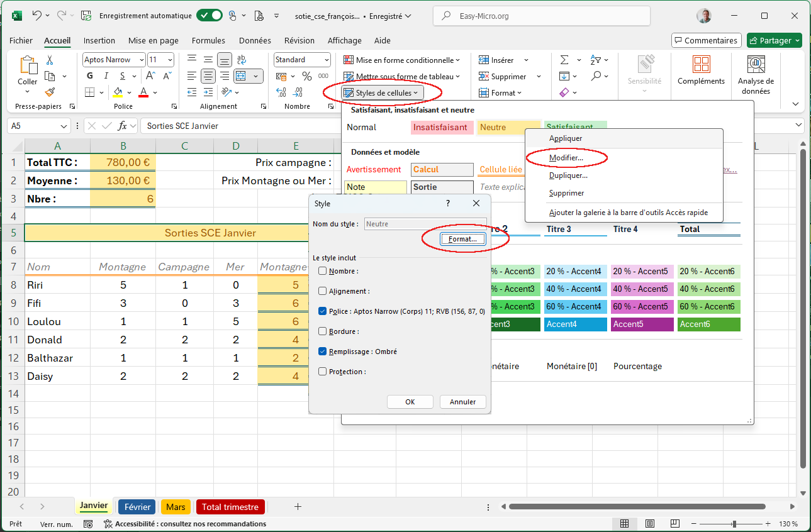Select the center horizontal alignment icon
Viewport: 811px width, 532px height.
[x=208, y=76]
